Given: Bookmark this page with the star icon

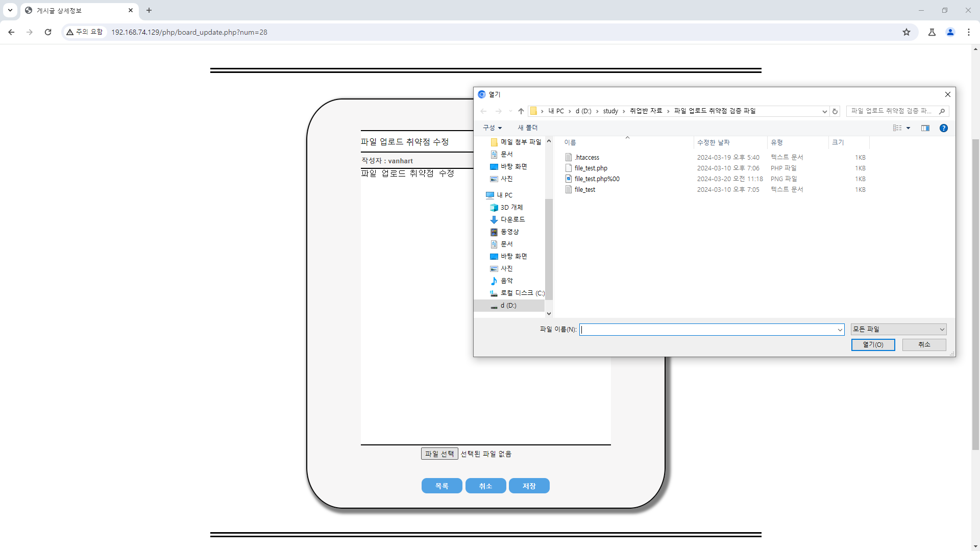Looking at the screenshot, I should (906, 32).
